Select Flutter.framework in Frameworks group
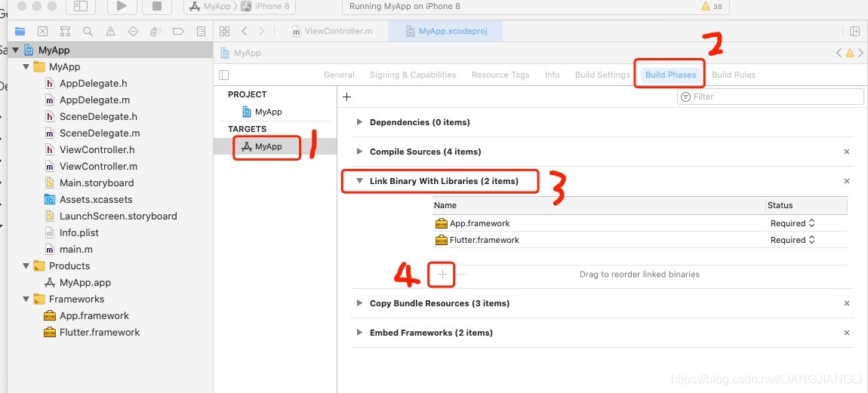Image resolution: width=868 pixels, height=393 pixels. [92, 333]
